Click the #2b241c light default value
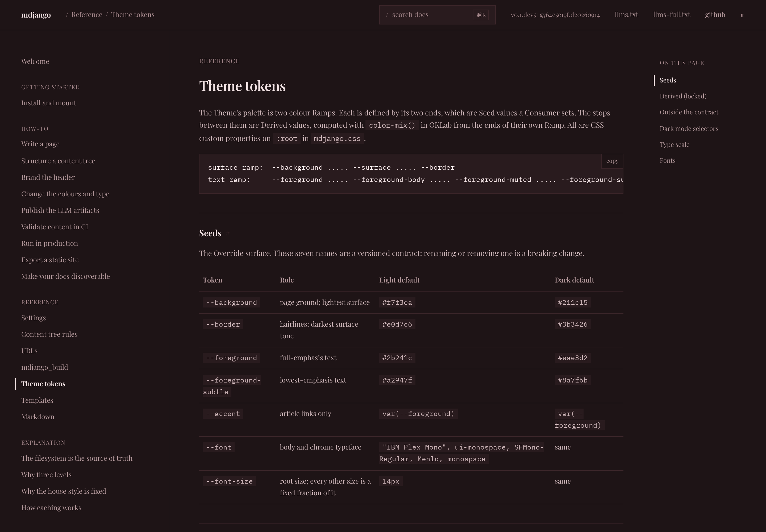766x532 pixels. [x=397, y=358]
